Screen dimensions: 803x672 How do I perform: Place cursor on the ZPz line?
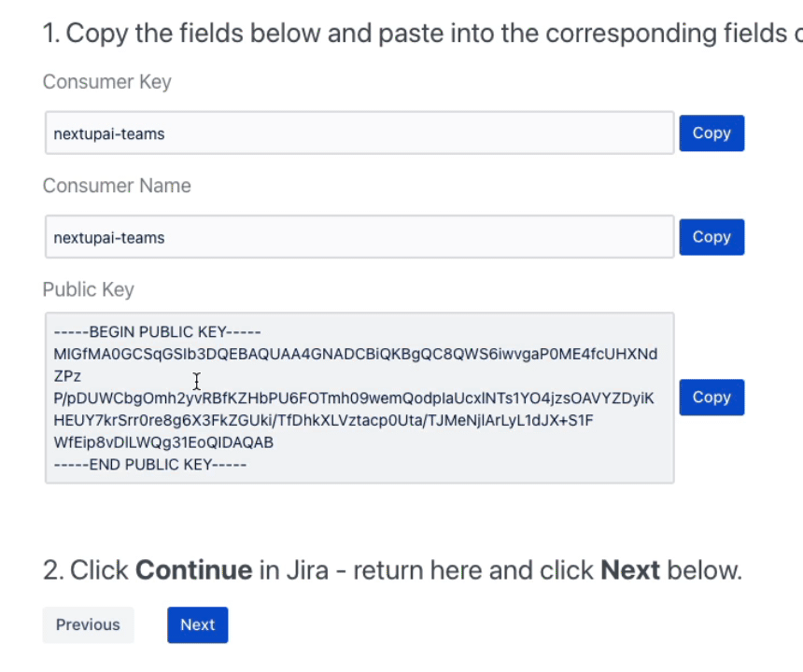click(x=67, y=376)
